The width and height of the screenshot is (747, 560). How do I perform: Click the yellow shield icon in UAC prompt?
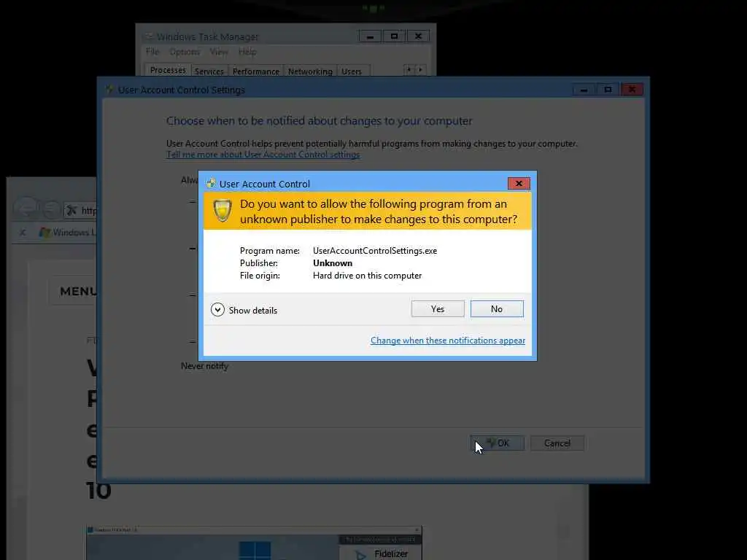pos(222,211)
